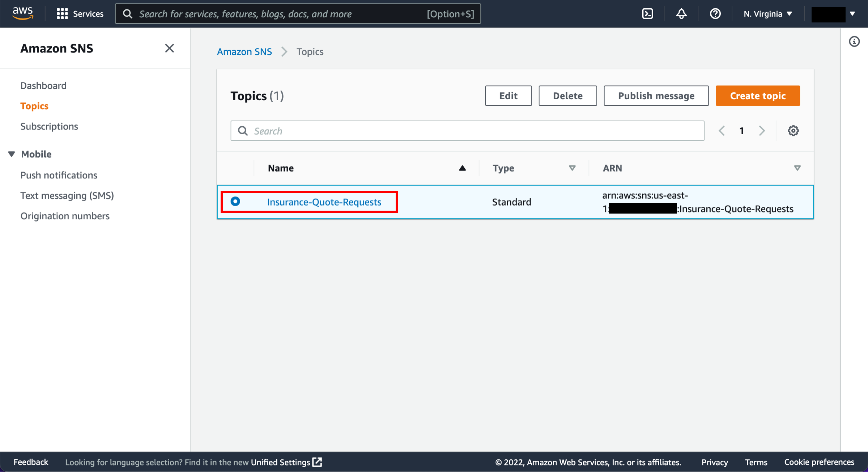Click the CloudShell terminal icon
Screen dimensions: 868x472
(x=648, y=14)
